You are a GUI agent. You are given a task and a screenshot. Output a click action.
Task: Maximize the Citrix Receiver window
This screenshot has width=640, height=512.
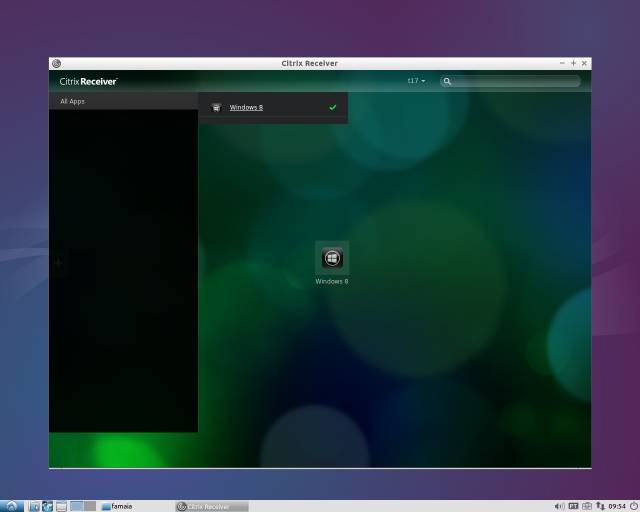(573, 63)
